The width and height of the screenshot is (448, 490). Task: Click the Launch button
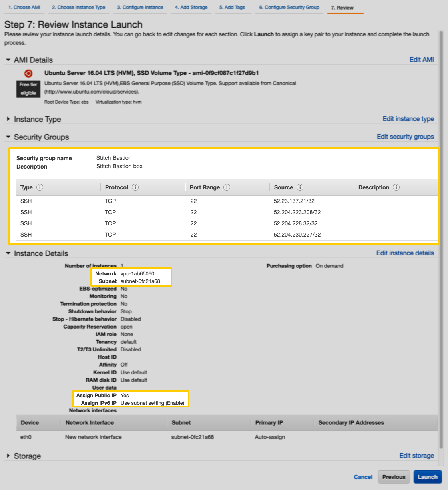(428, 477)
